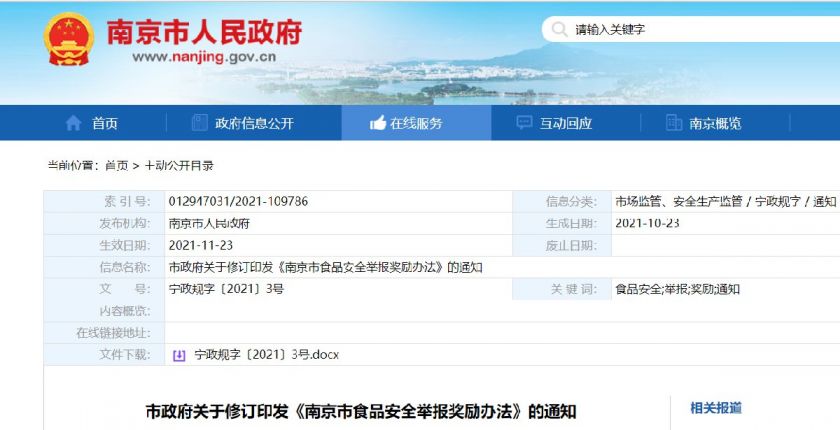Download the file 宁政规字〔2021〕3号.docx

pyautogui.click(x=266, y=354)
